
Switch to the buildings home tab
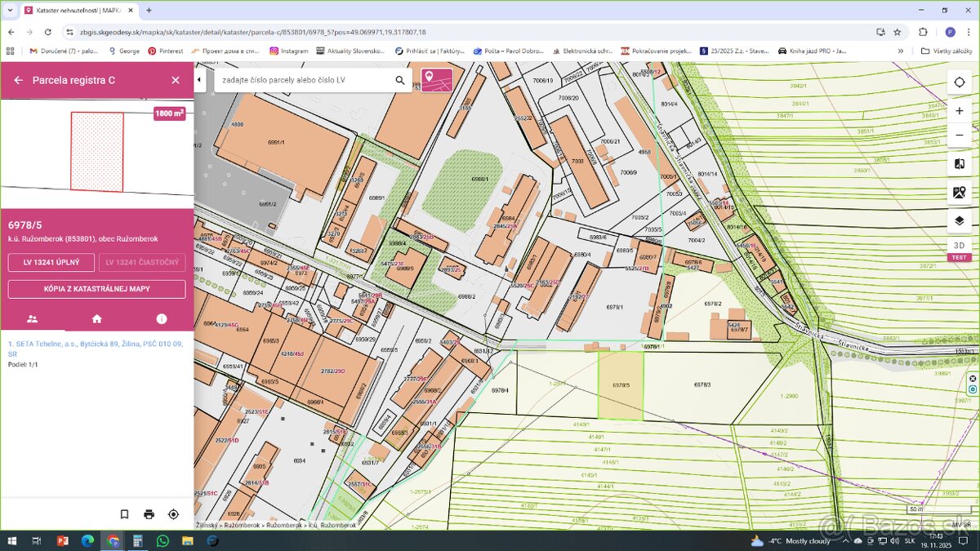[96, 318]
